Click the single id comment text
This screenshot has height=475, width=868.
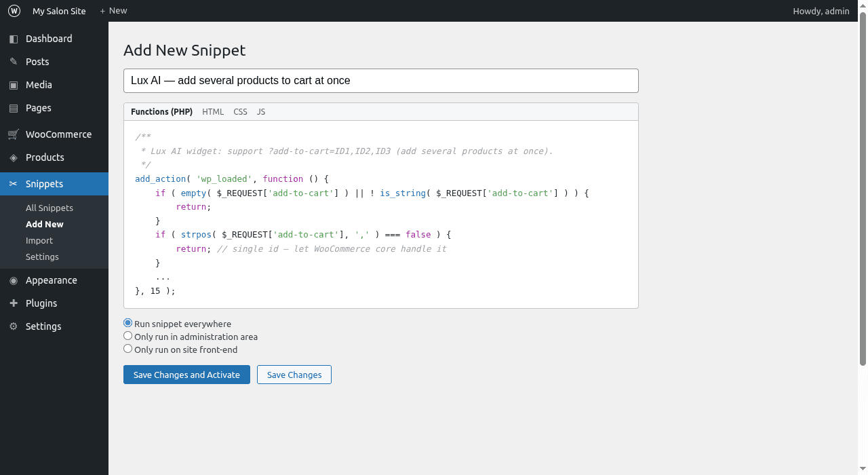pyautogui.click(x=332, y=249)
